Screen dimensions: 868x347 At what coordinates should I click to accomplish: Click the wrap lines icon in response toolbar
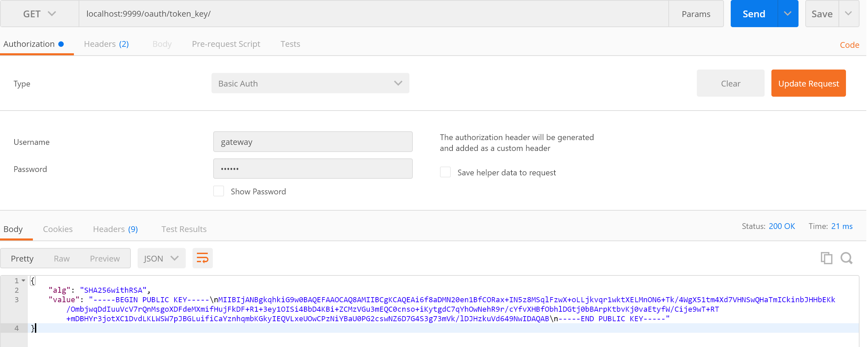coord(202,258)
